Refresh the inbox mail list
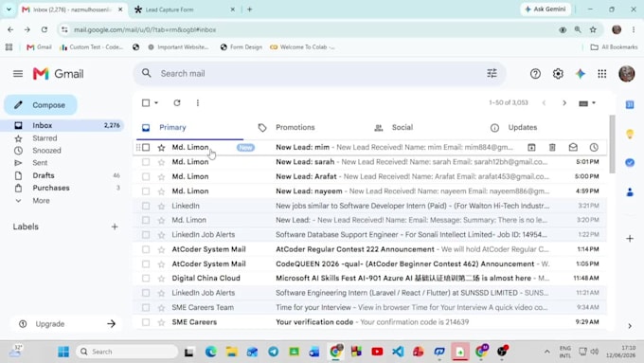The width and height of the screenshot is (644, 363). [177, 102]
